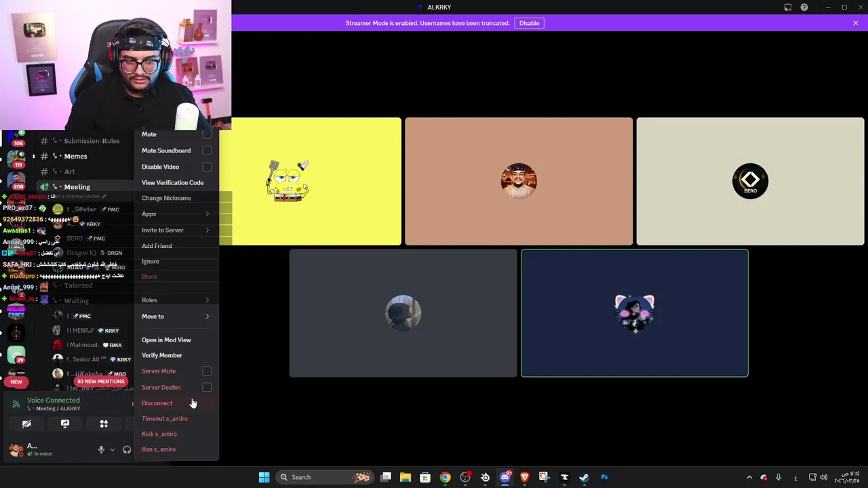Screen dimensions: 868x488
Task: Dismiss the Streamer Mode banner
Action: [856, 23]
